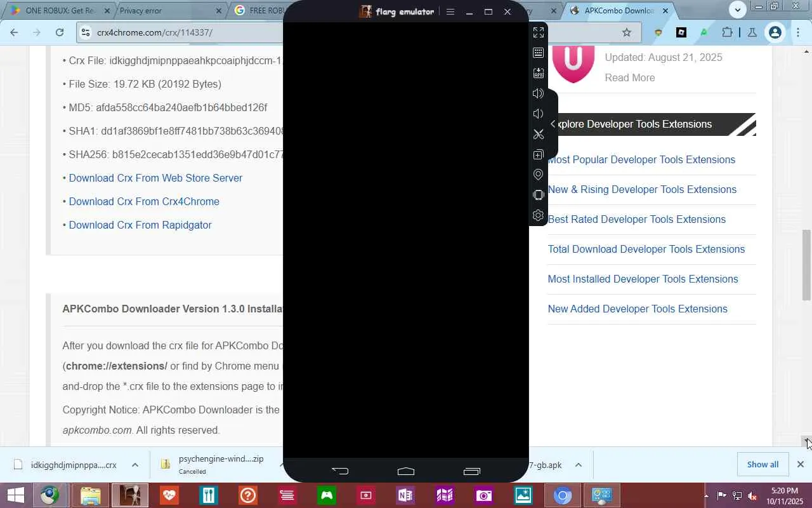
Task: Open the emulator keyboard mapping icon
Action: 539,53
